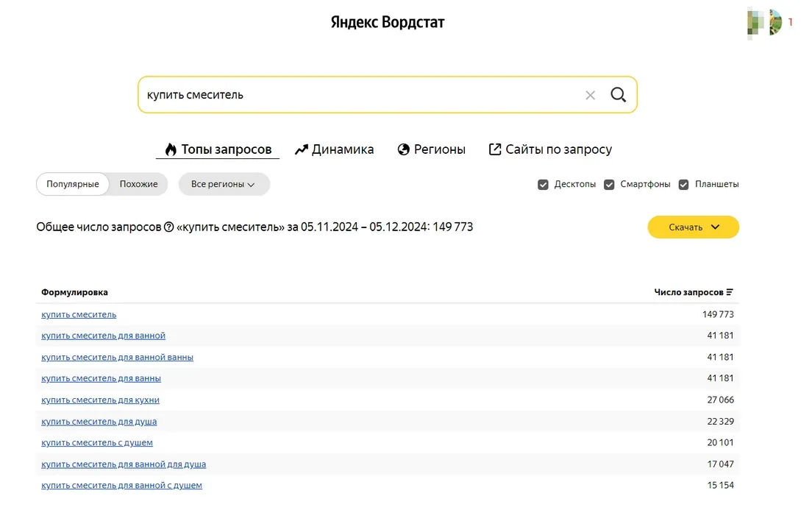Select the Популярные toggle option
The width and height of the screenshot is (812, 510).
(73, 184)
